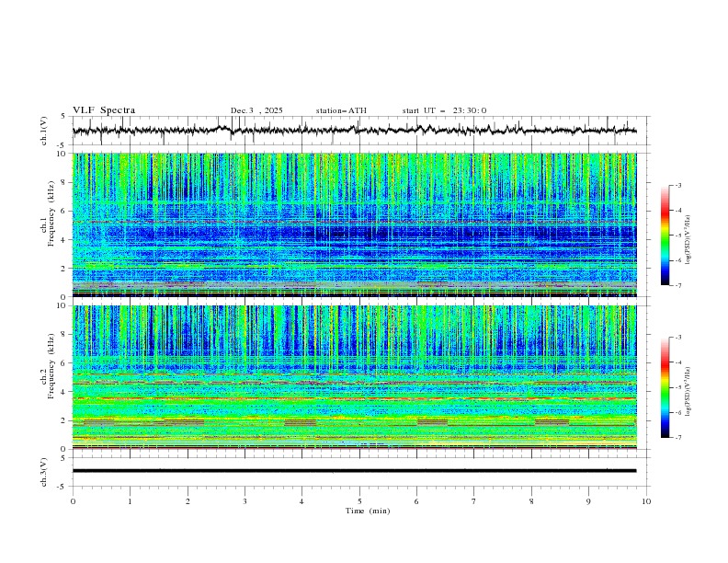Click the 'ch.3(V)' waveform axis label
This screenshot has width=728, height=563.
pyautogui.click(x=44, y=472)
